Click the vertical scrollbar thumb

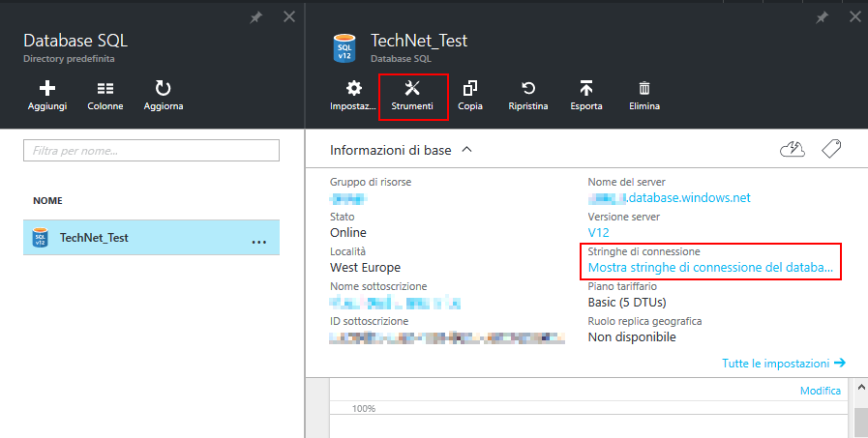pos(861,423)
